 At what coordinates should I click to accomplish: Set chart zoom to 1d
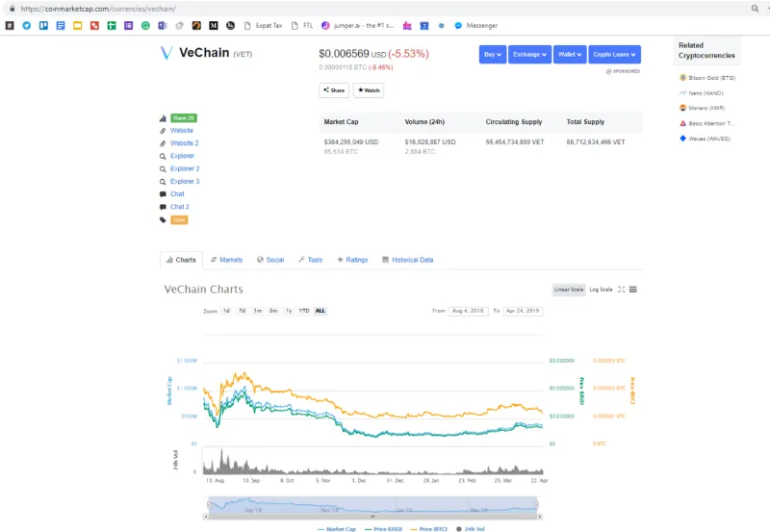[x=226, y=311]
